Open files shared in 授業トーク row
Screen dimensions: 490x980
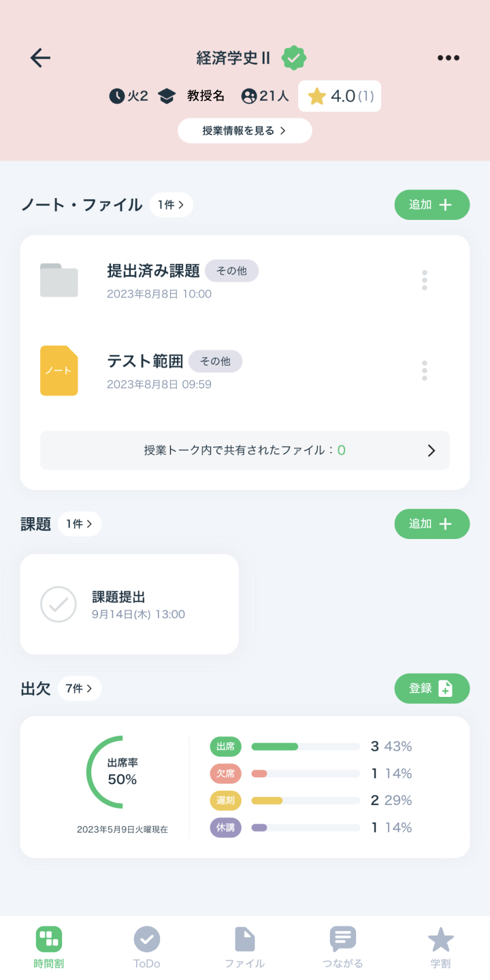click(245, 451)
